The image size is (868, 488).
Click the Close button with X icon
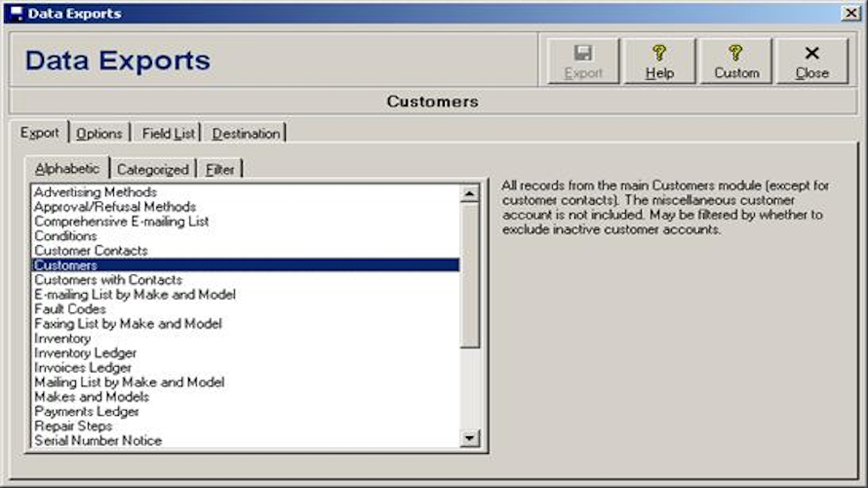point(812,61)
